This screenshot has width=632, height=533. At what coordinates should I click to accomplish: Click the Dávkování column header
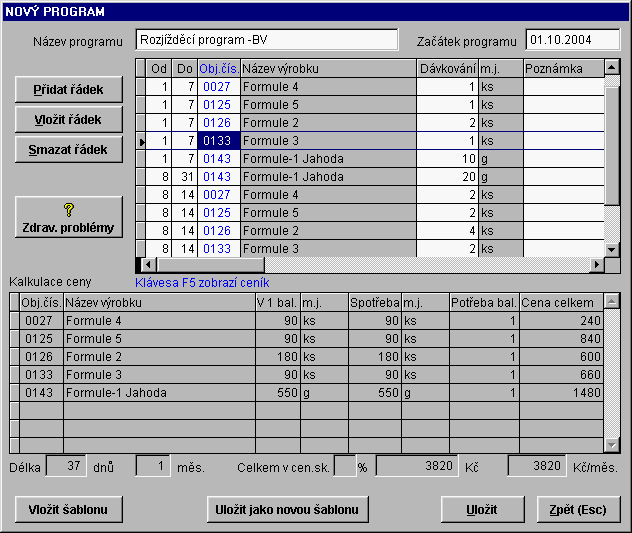(x=448, y=69)
